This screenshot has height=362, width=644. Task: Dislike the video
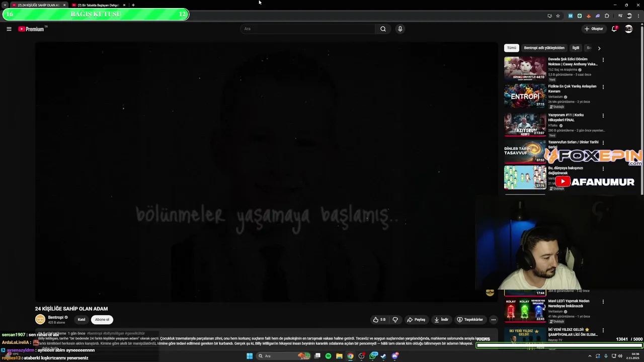[395, 319]
